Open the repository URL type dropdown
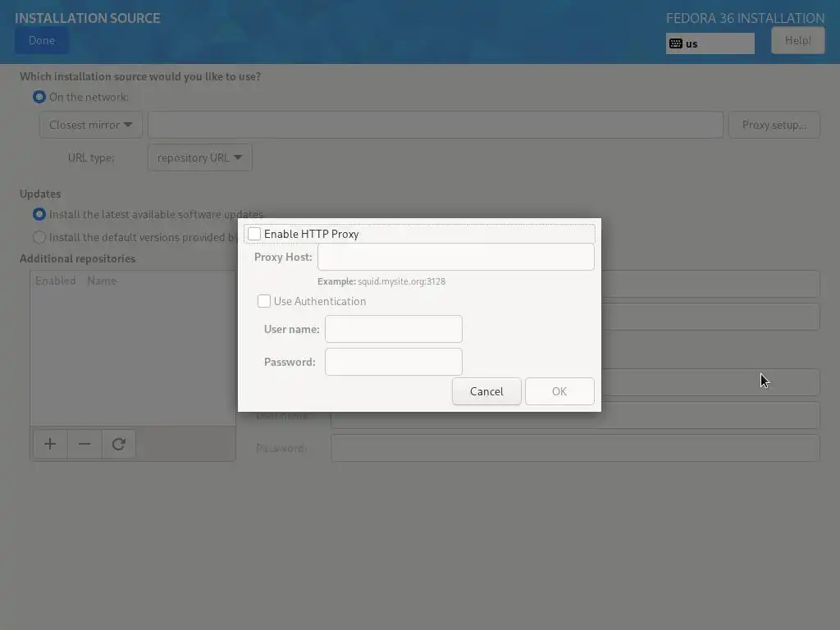Viewport: 840px width, 630px height. coord(200,157)
